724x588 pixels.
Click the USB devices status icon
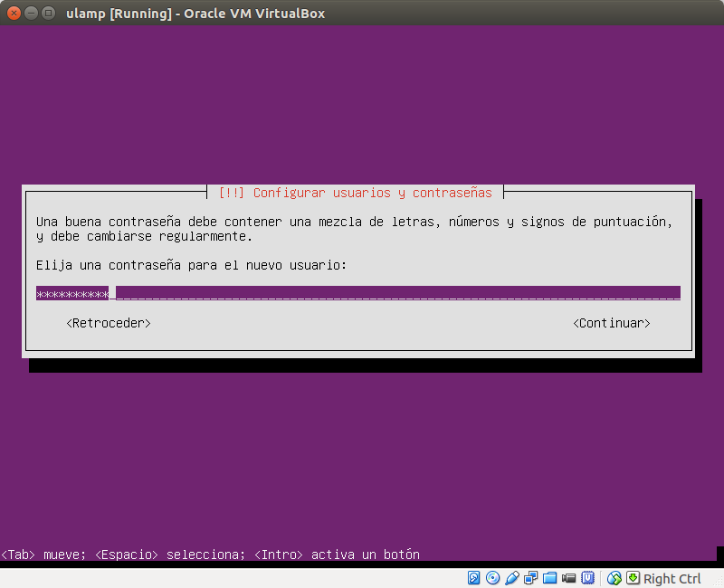pos(510,578)
